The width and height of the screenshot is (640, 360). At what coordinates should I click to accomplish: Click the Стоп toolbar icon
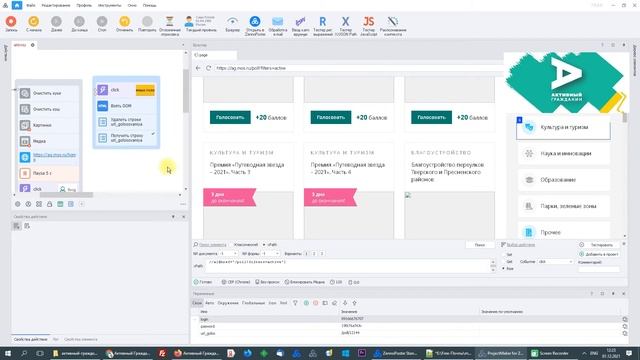click(102, 21)
